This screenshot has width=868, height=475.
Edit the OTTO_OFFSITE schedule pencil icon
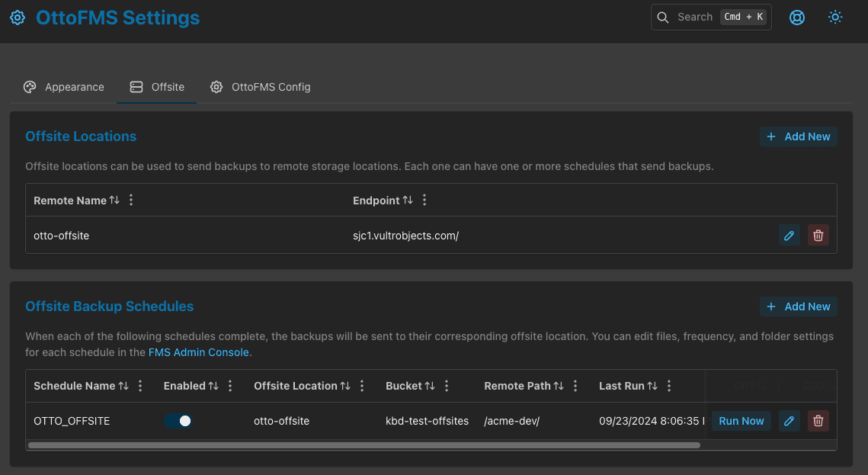tap(789, 421)
